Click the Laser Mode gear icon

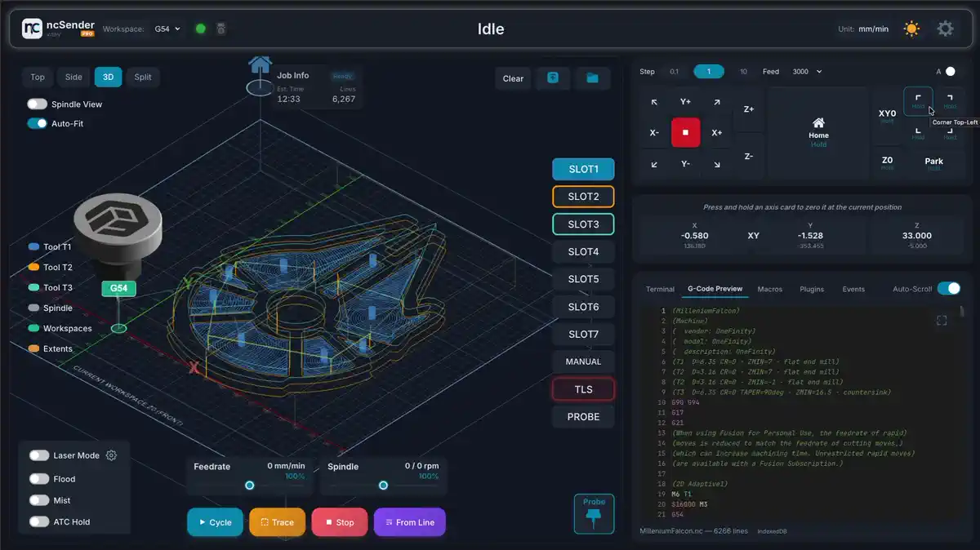click(x=112, y=455)
